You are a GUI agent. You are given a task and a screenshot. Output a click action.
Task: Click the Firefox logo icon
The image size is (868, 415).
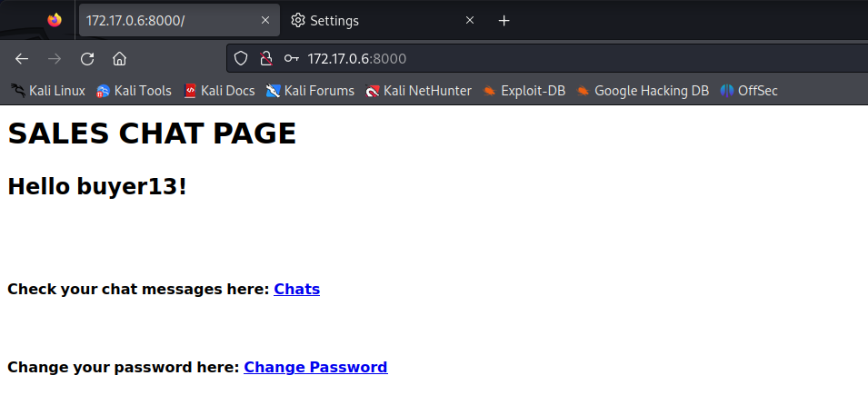tap(55, 20)
